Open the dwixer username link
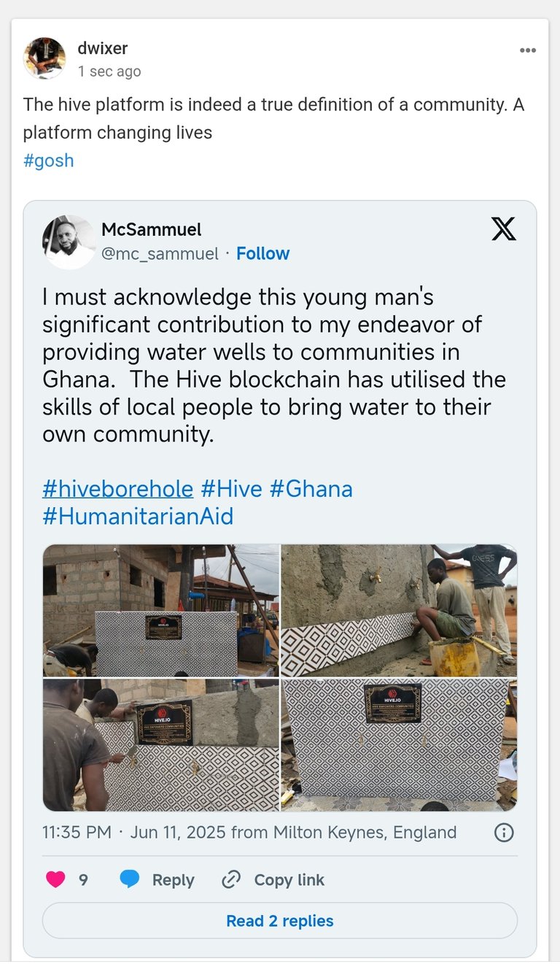The image size is (560, 964). tap(102, 48)
